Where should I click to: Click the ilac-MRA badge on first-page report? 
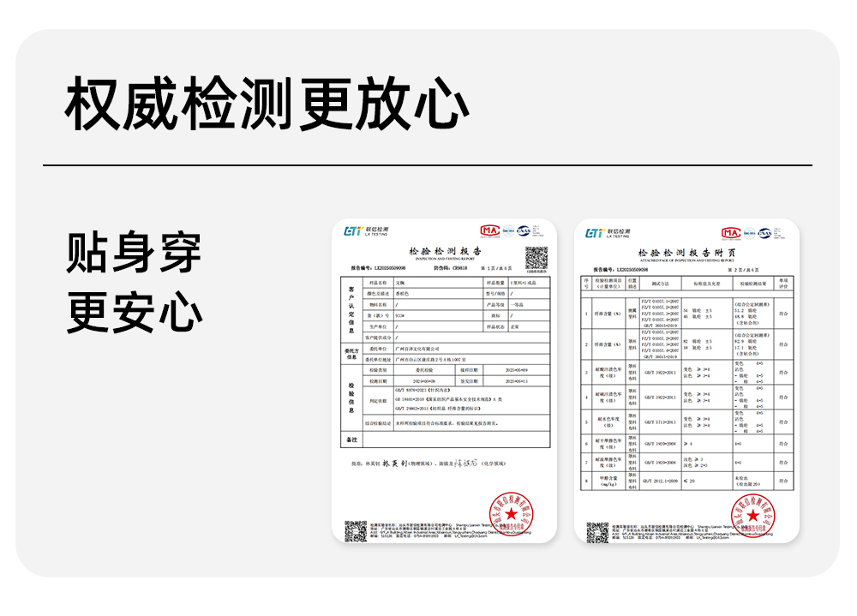[509, 230]
